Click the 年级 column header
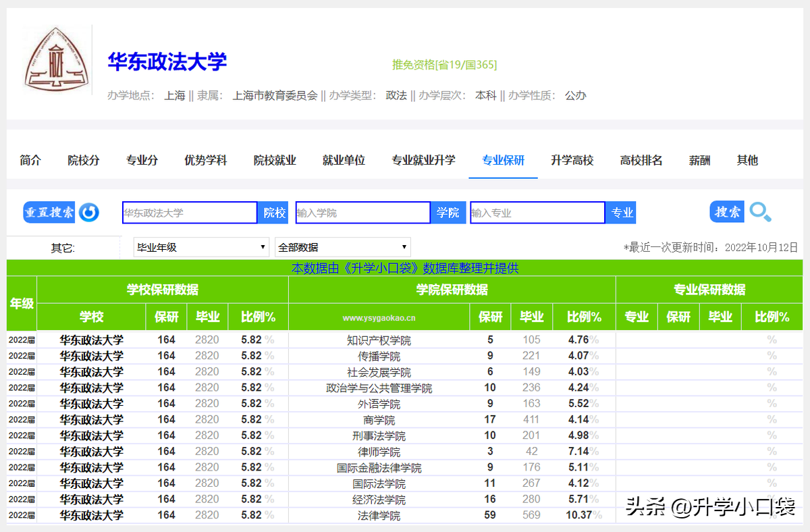The height and width of the screenshot is (532, 810). (x=22, y=304)
